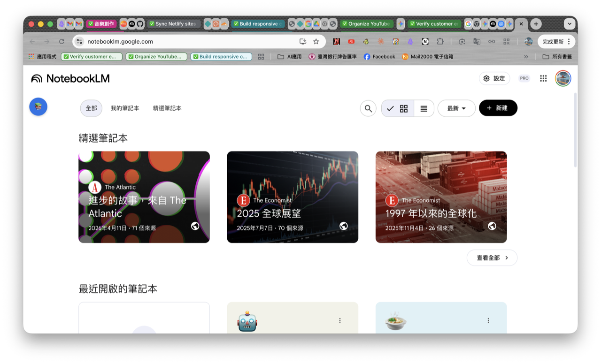
Task: Open the noodle bowl emoji notebook
Action: tap(441, 318)
